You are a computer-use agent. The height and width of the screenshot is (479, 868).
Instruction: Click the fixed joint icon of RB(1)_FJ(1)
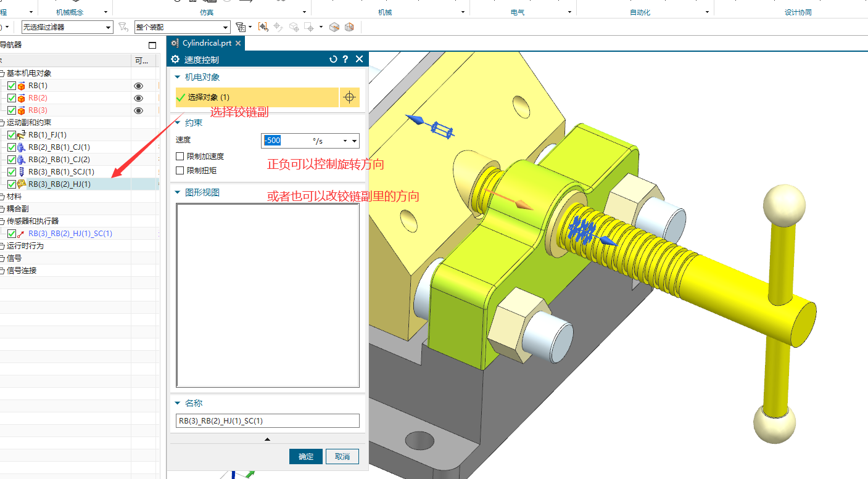coord(22,135)
